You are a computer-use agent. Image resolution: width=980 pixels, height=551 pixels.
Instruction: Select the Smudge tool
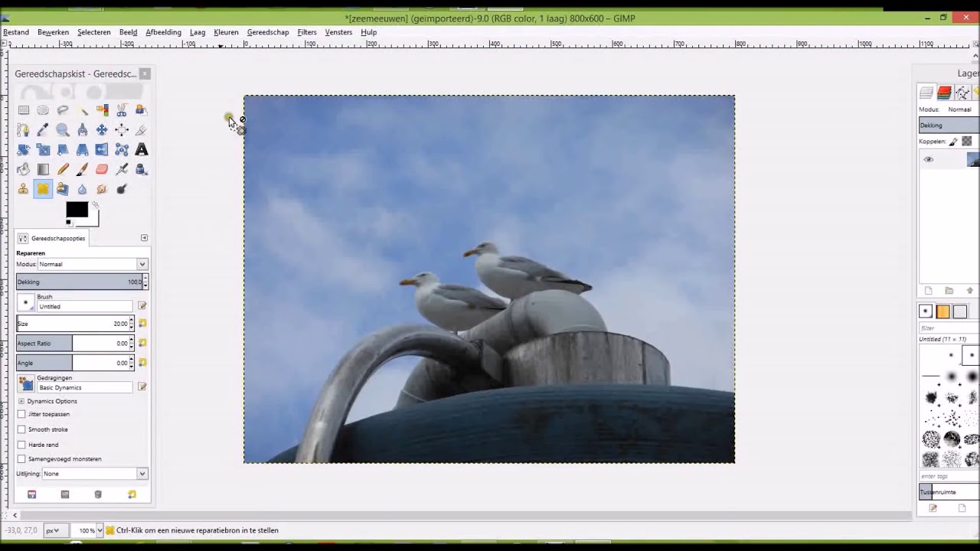tap(102, 189)
